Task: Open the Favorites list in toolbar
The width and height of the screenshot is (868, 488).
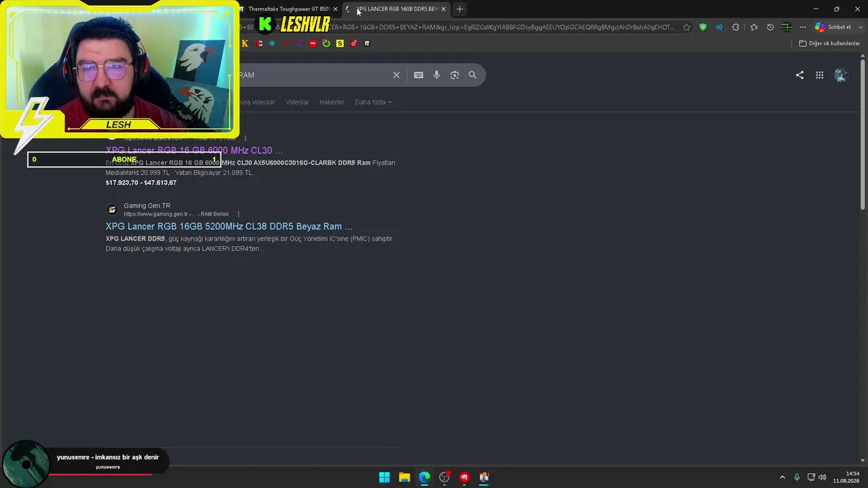Action: coord(753,27)
